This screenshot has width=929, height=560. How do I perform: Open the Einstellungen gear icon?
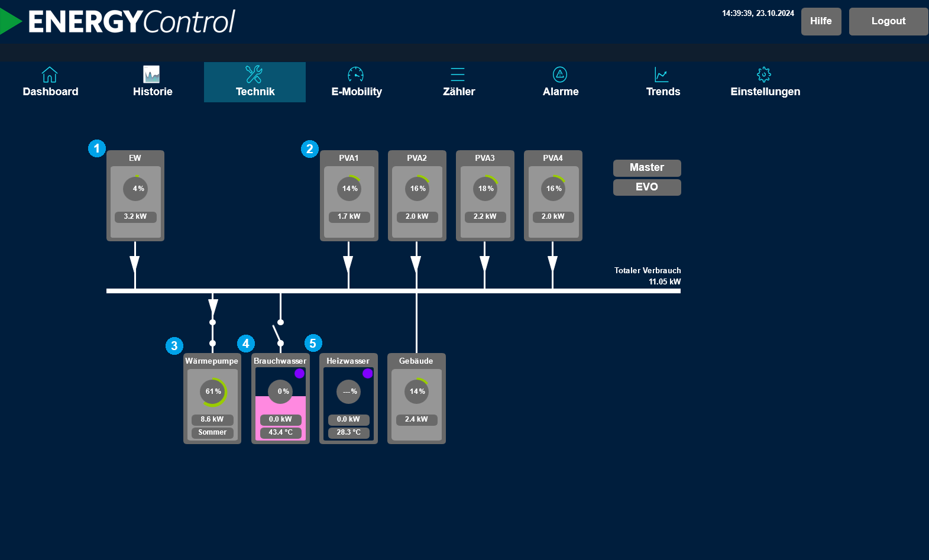click(764, 75)
